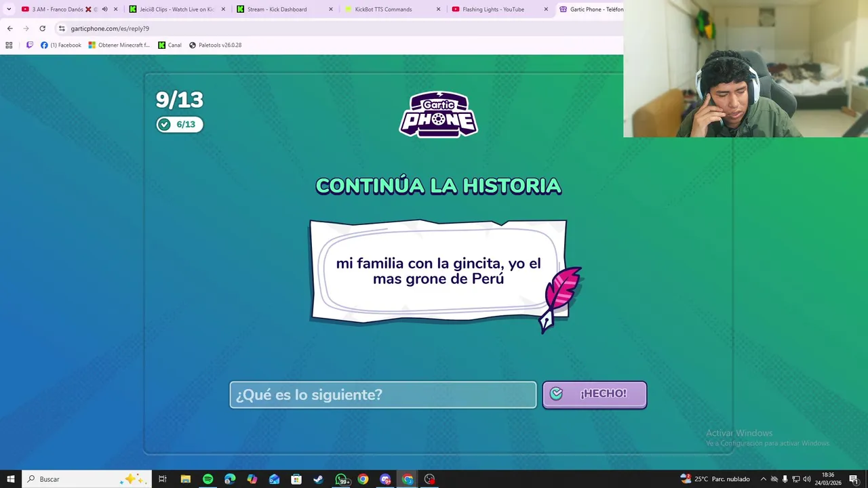Open the Obtener Minecraft bookmark

(119, 45)
